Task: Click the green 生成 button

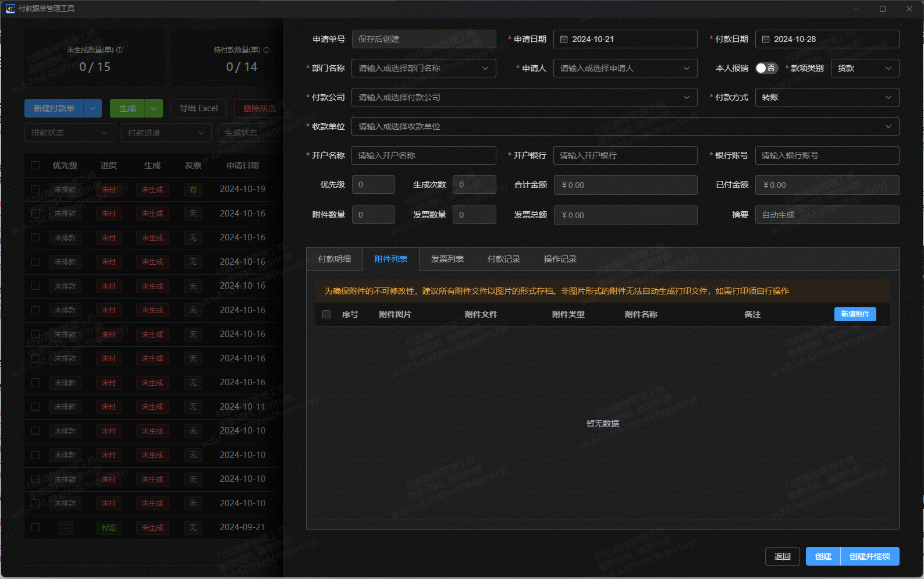Action: coord(127,108)
